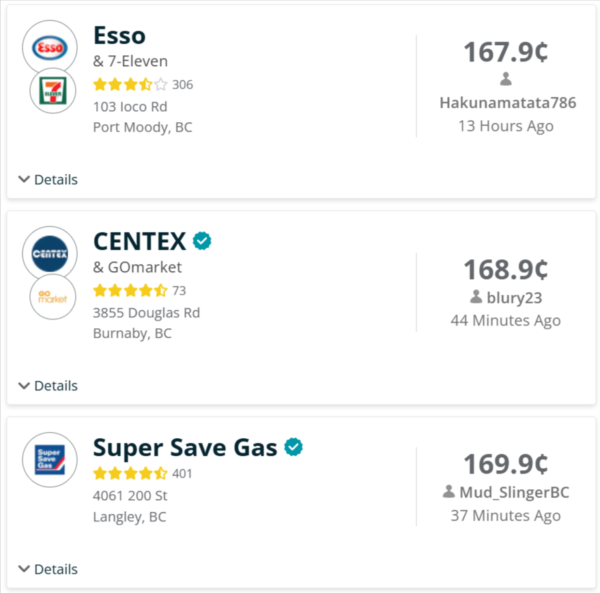
Task: Open reporter profile Mud_SlingerBC
Action: tap(514, 492)
